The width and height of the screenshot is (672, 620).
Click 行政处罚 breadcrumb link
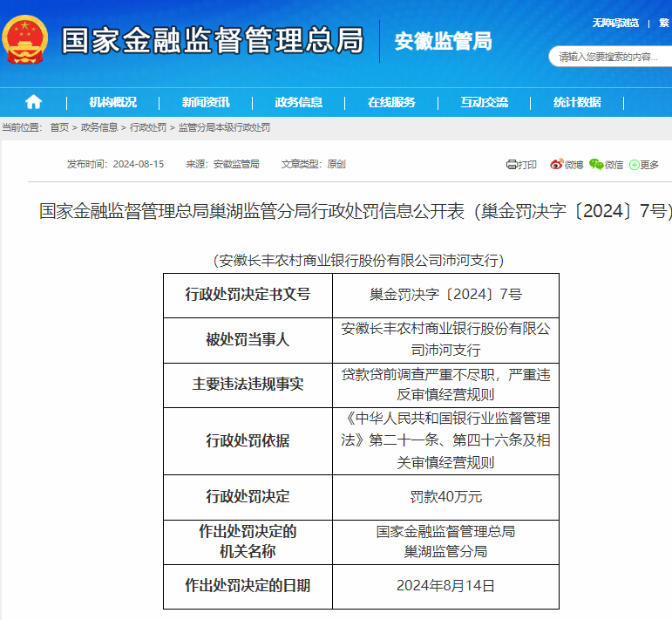[x=148, y=127]
